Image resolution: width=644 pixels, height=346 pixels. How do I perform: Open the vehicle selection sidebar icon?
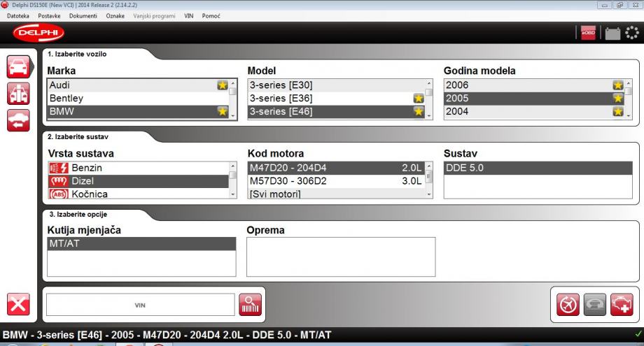tap(18, 67)
